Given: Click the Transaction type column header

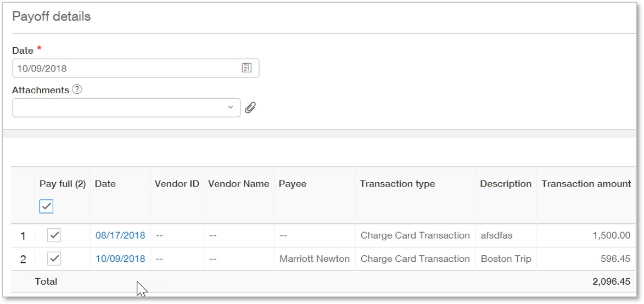Looking at the screenshot, I should 397,184.
